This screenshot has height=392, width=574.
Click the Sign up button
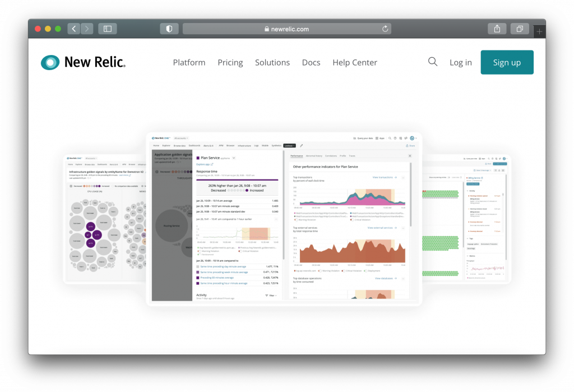click(507, 62)
